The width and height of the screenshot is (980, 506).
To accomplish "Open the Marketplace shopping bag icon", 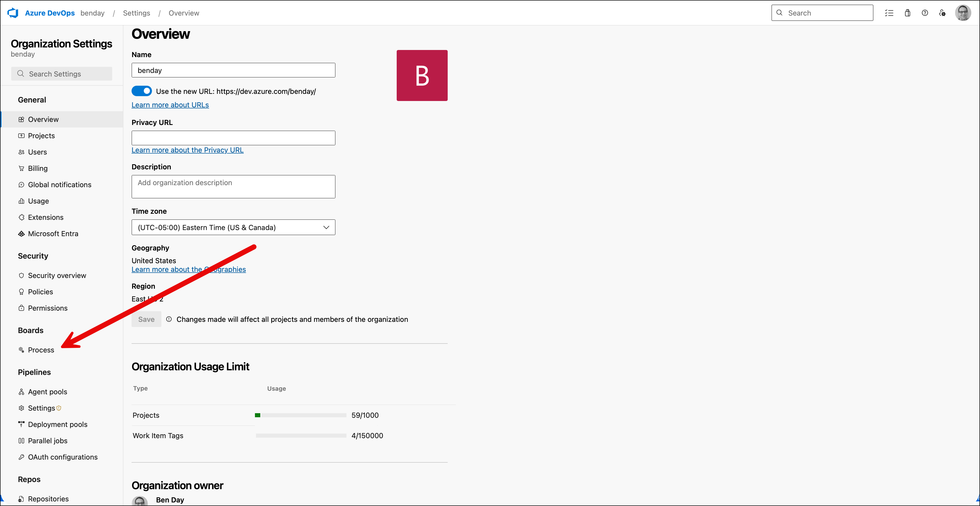I will coord(908,12).
